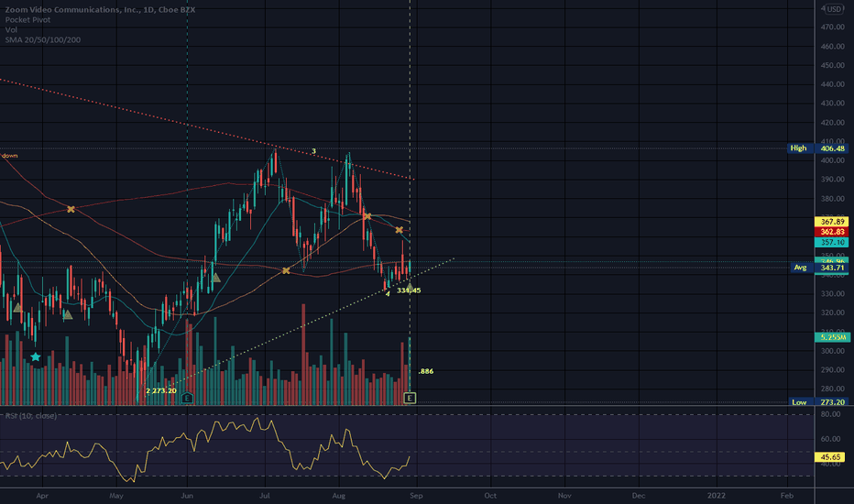Click Nov on the time axis
Screen dimensions: 854x504
pos(564,496)
